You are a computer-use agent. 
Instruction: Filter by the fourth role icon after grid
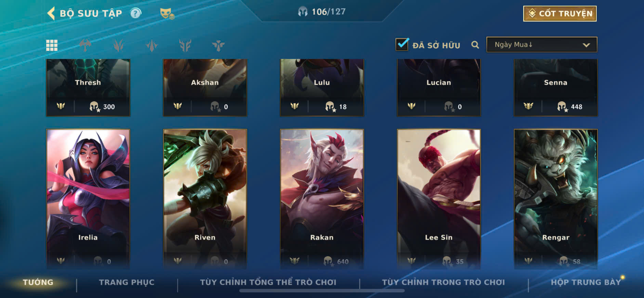click(x=185, y=45)
